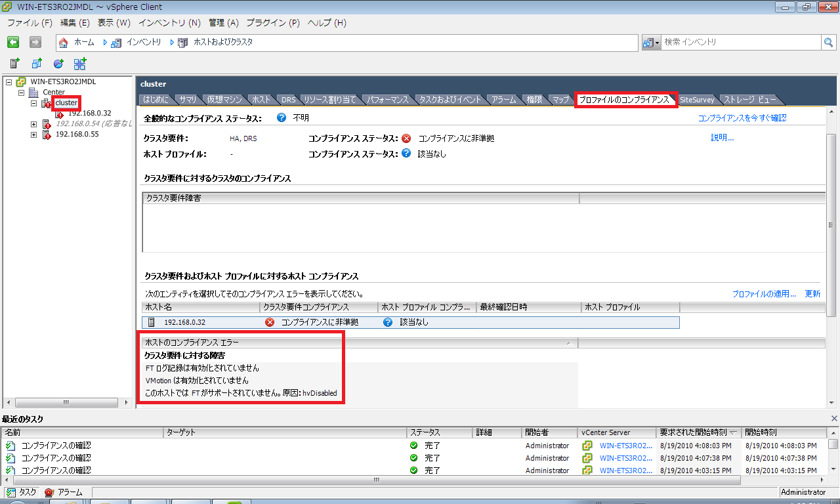Click the host icon in 192.168.0.32 row
The height and width of the screenshot is (504, 840).
point(152,322)
